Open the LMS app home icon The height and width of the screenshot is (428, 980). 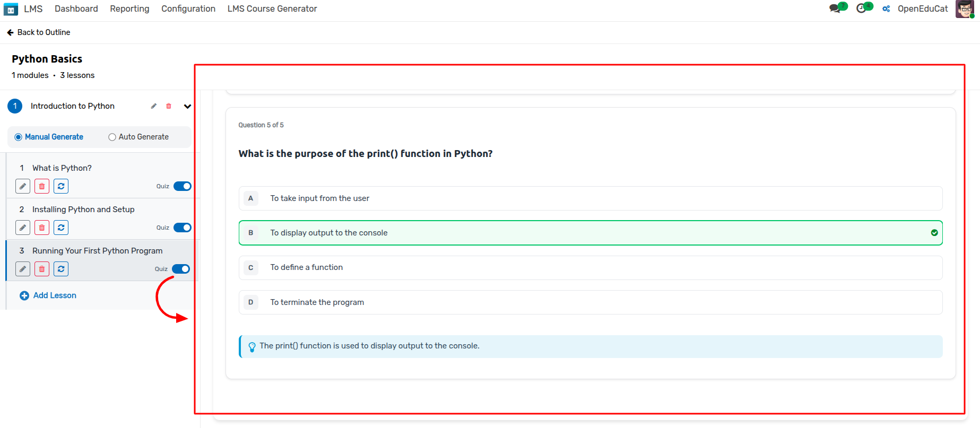(x=11, y=9)
